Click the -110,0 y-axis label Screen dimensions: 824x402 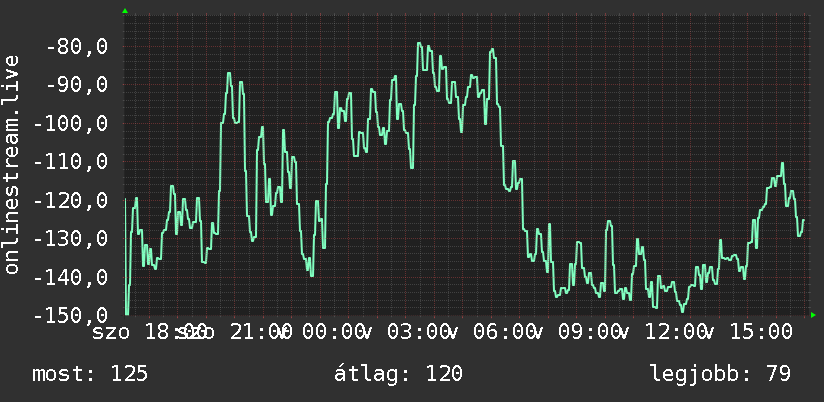coord(71,162)
